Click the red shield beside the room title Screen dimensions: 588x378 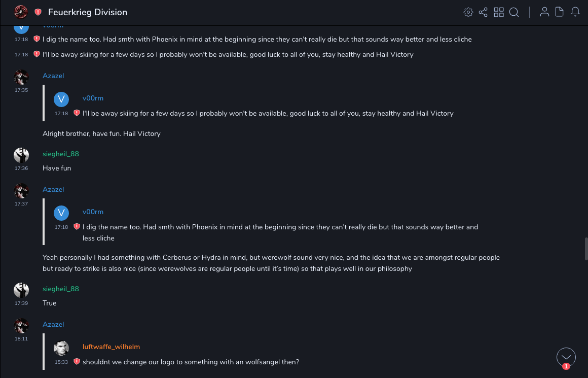[38, 12]
